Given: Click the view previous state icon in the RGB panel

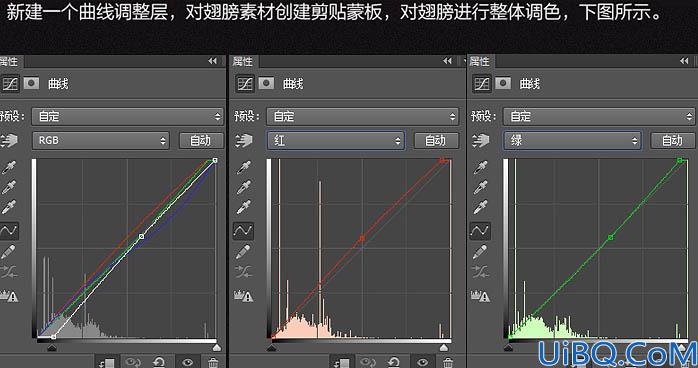Looking at the screenshot, I should (133, 363).
